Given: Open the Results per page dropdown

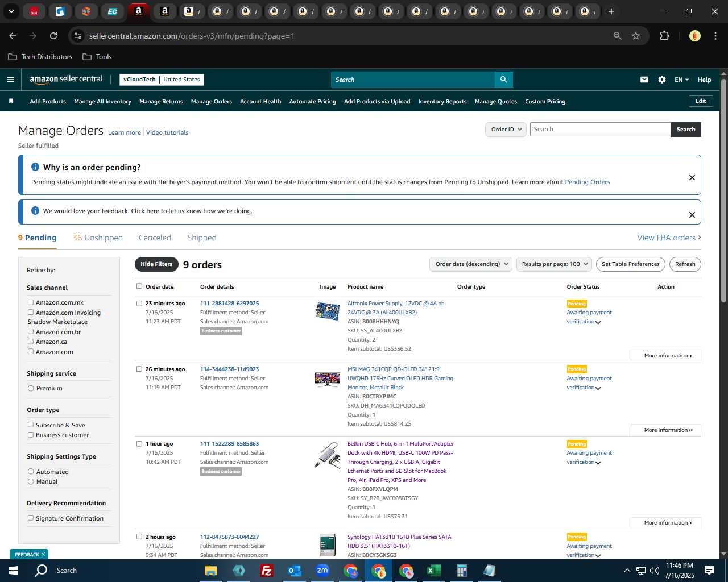Looking at the screenshot, I should tap(554, 264).
